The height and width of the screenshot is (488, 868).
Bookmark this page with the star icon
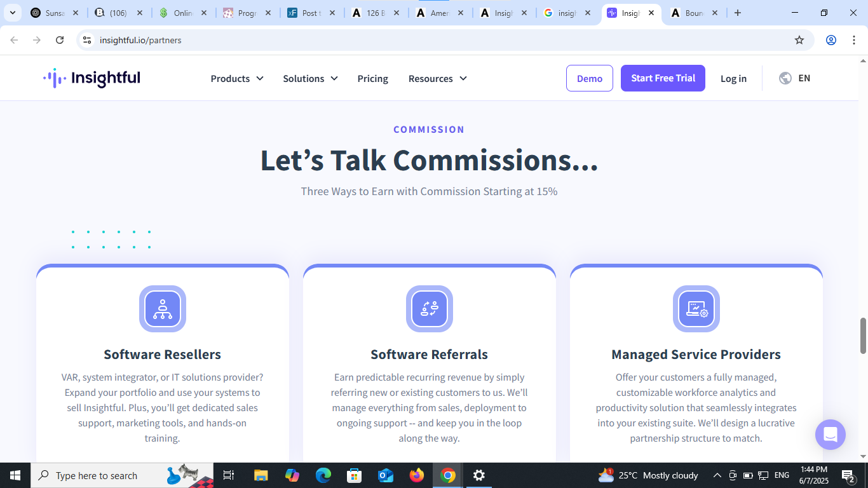[x=799, y=40]
